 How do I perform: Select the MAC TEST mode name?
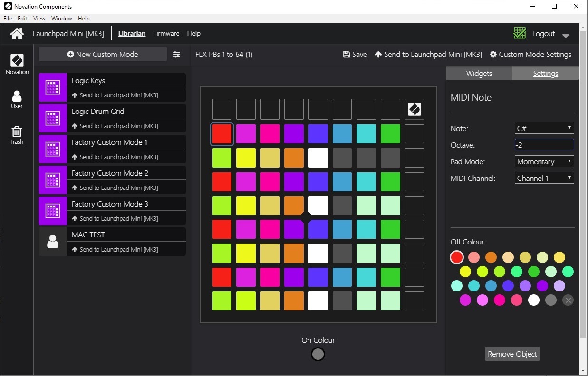click(x=88, y=235)
